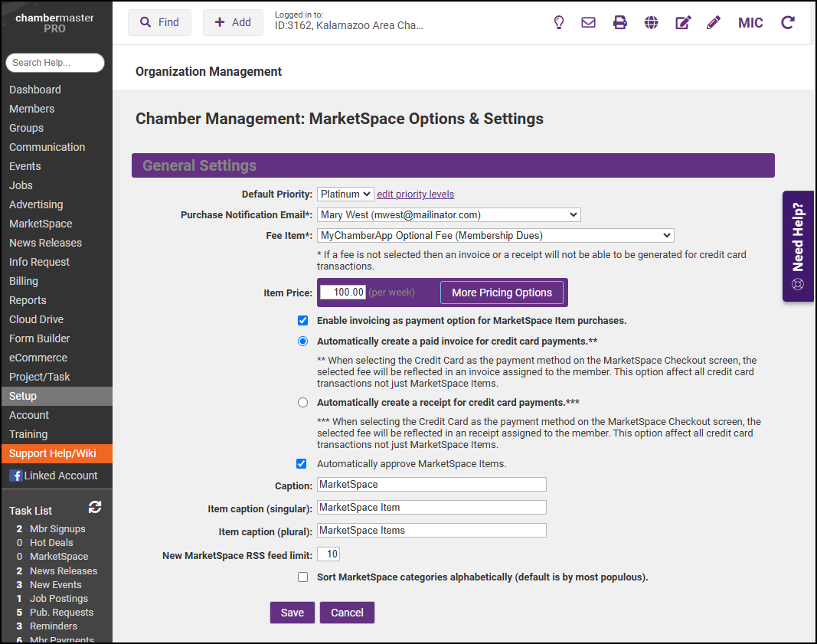The image size is (817, 644).
Task: Uncheck automatically approve MarketSpace Items
Action: tap(302, 463)
